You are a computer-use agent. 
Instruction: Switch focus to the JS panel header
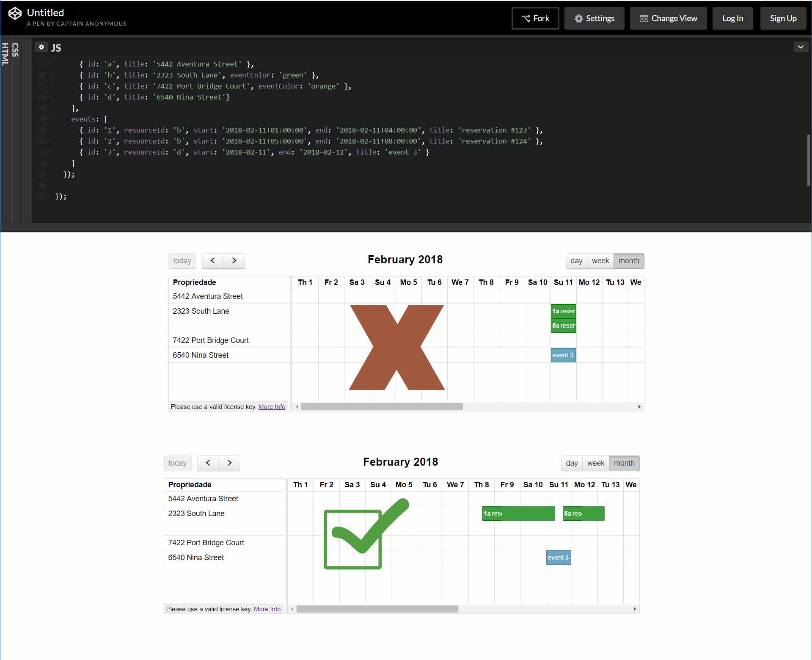[x=56, y=47]
